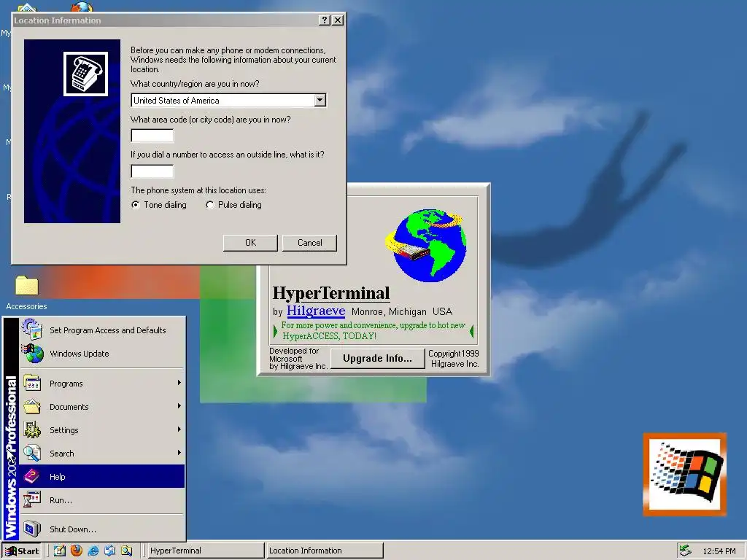747x560 pixels.
Task: Click the Windows Update globe icon
Action: pyautogui.click(x=32, y=354)
